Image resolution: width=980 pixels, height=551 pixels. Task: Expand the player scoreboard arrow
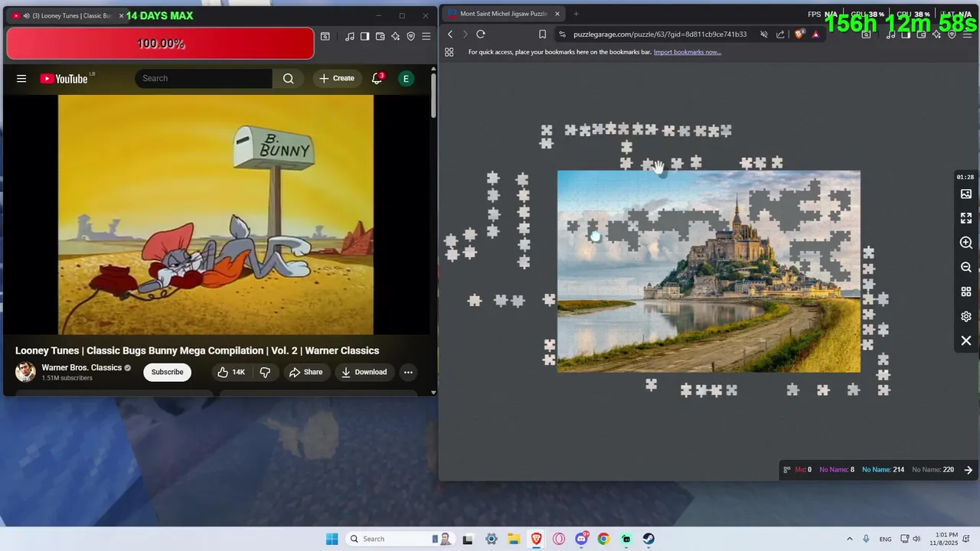click(x=969, y=470)
